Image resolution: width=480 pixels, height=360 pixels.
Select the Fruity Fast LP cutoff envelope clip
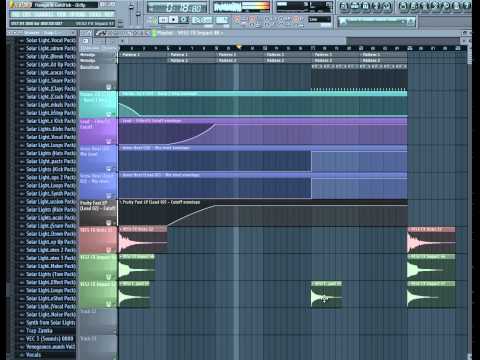(263, 213)
